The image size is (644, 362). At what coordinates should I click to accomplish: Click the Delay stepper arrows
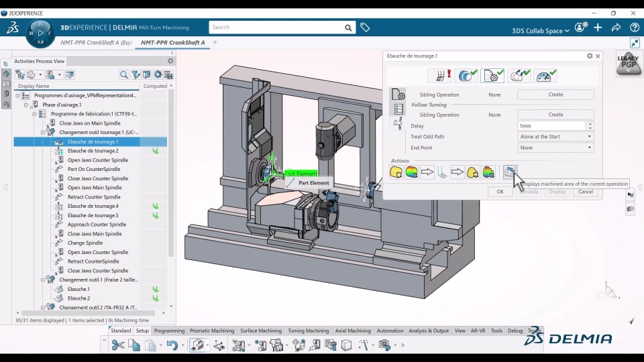click(590, 126)
